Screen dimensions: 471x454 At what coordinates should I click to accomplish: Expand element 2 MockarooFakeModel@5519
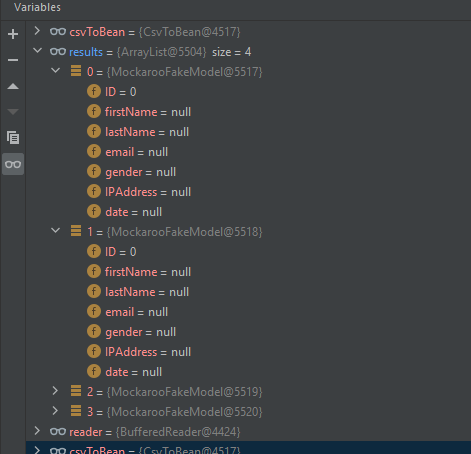[55, 391]
